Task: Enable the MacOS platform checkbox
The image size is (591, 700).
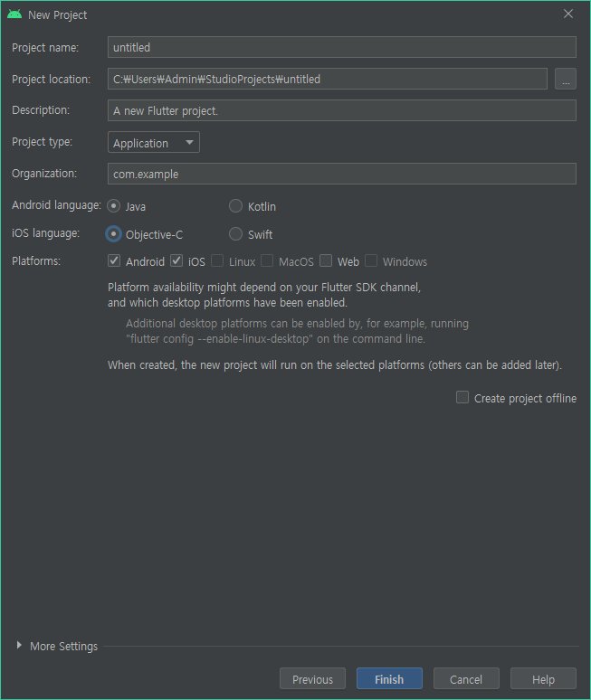Action: pyautogui.click(x=267, y=260)
